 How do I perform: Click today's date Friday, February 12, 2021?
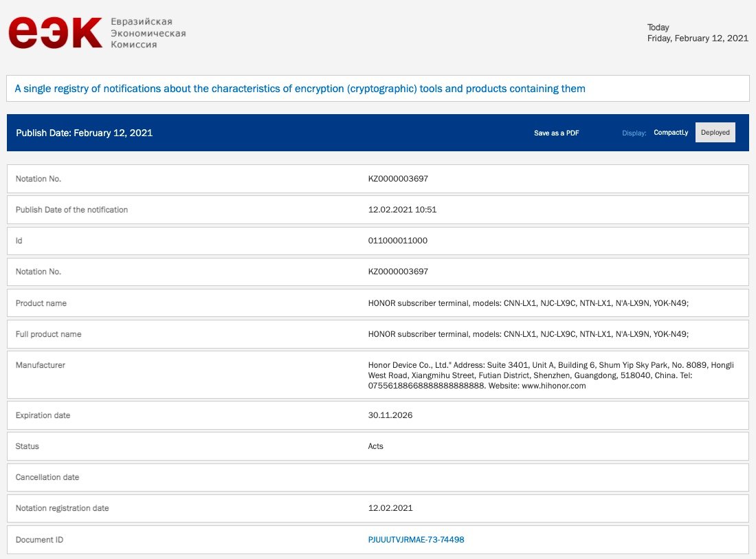point(697,39)
